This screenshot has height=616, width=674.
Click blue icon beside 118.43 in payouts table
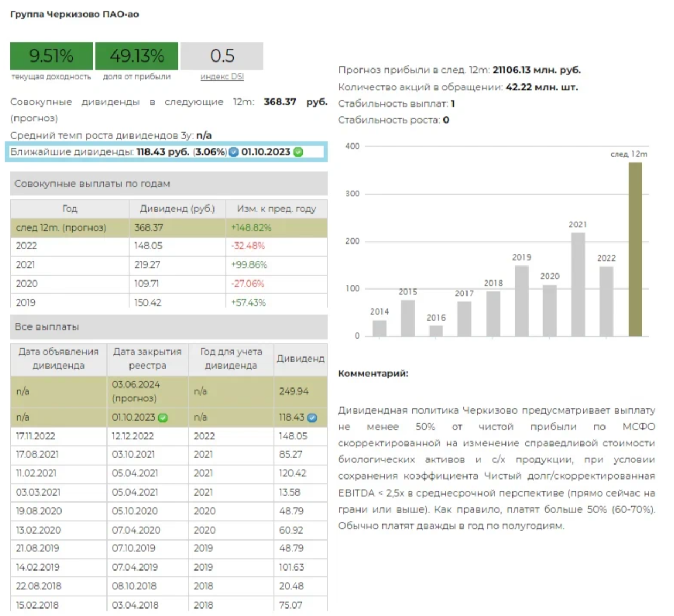[312, 417]
